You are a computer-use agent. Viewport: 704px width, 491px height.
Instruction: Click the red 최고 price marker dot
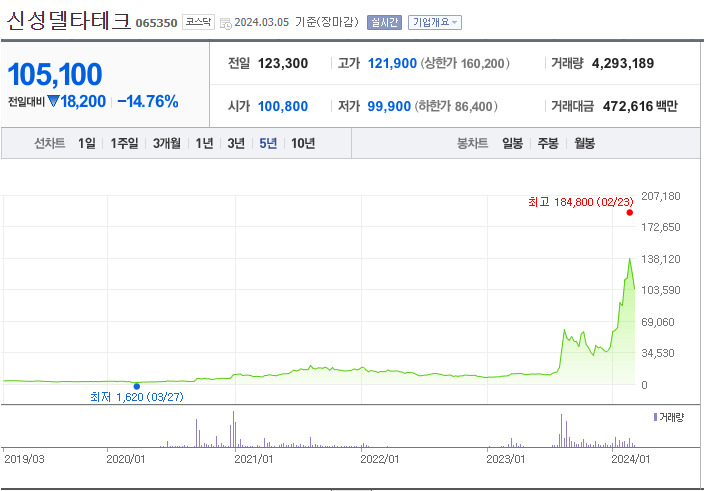point(629,213)
